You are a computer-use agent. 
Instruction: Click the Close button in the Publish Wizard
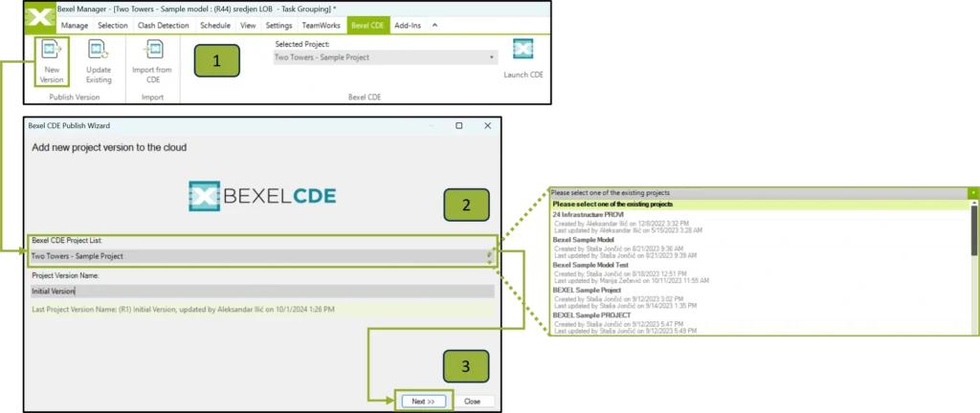click(473, 402)
